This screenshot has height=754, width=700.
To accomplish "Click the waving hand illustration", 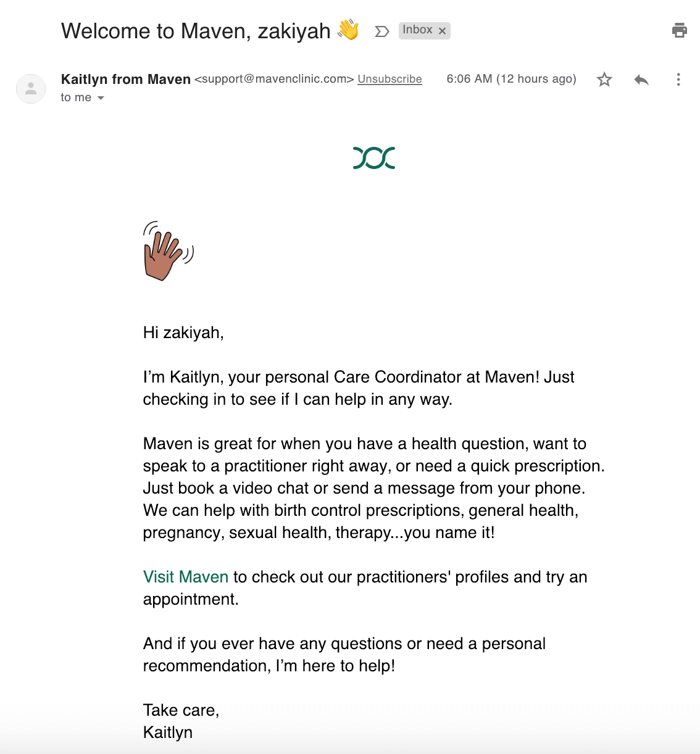I will [x=168, y=251].
